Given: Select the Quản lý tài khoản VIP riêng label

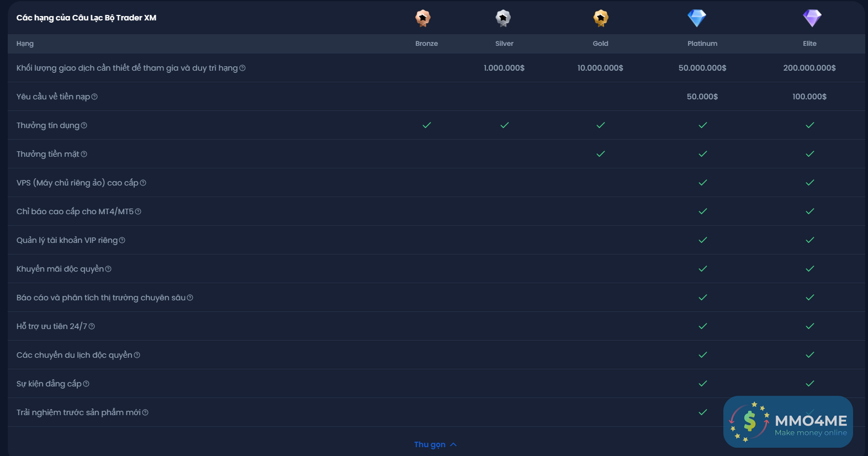Looking at the screenshot, I should pos(67,240).
